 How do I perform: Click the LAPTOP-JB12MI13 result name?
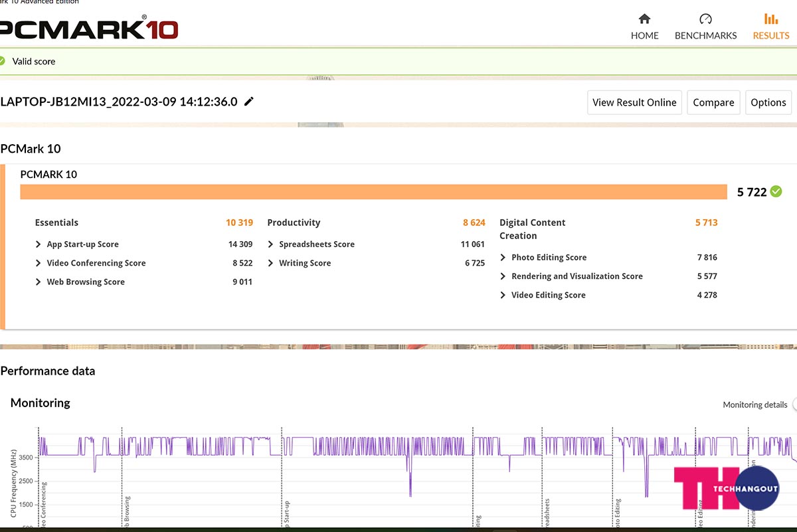(119, 102)
